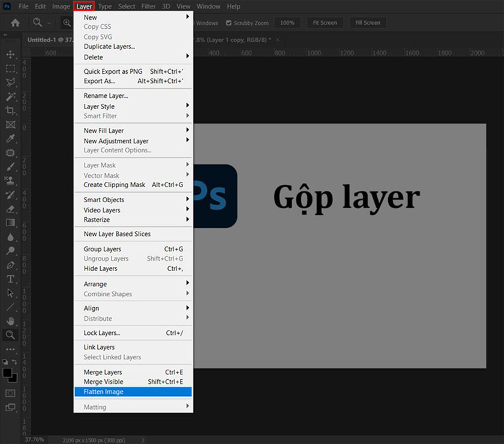Select the Brush tool
The width and height of the screenshot is (504, 444).
tap(10, 167)
